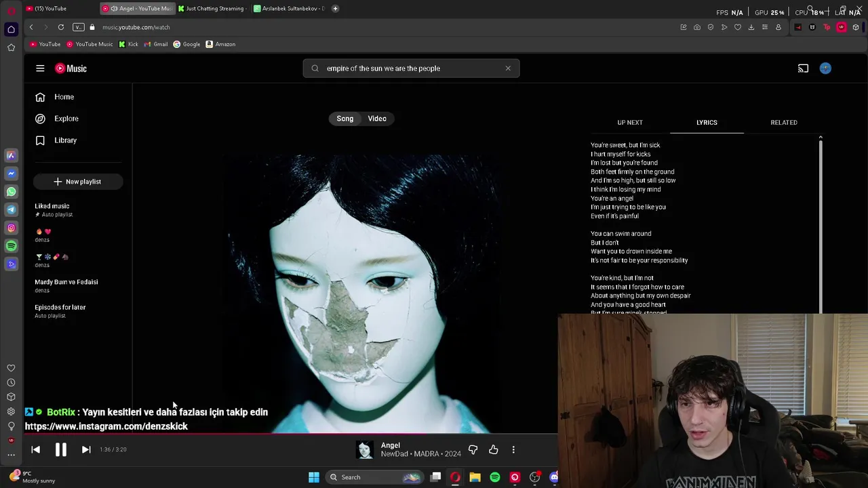Open Telegram in the Opera sidebar
Image resolution: width=868 pixels, height=488 pixels.
(x=11, y=209)
